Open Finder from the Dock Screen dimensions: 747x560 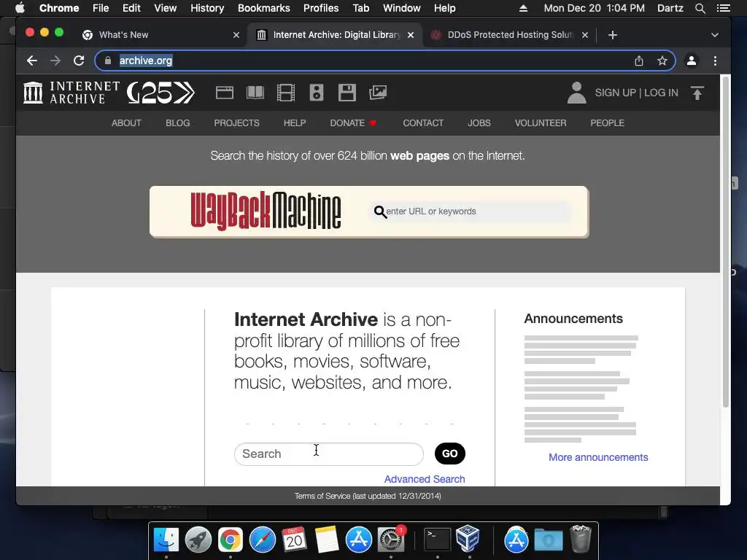tap(166, 540)
